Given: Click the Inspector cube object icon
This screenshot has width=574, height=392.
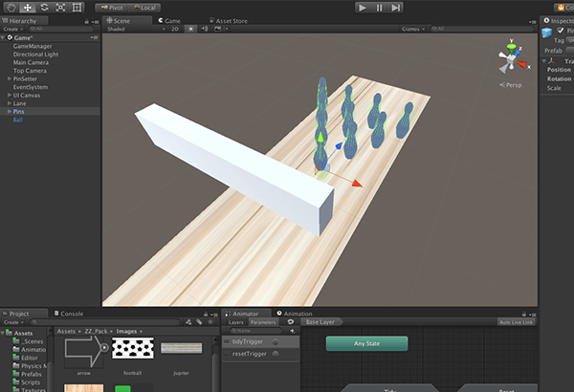Looking at the screenshot, I should pos(547,33).
